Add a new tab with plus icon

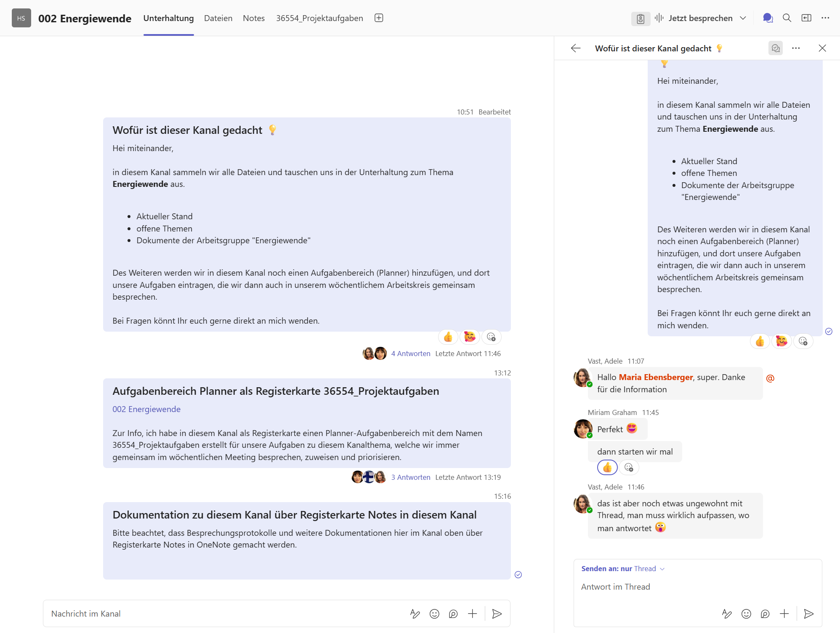pyautogui.click(x=379, y=18)
